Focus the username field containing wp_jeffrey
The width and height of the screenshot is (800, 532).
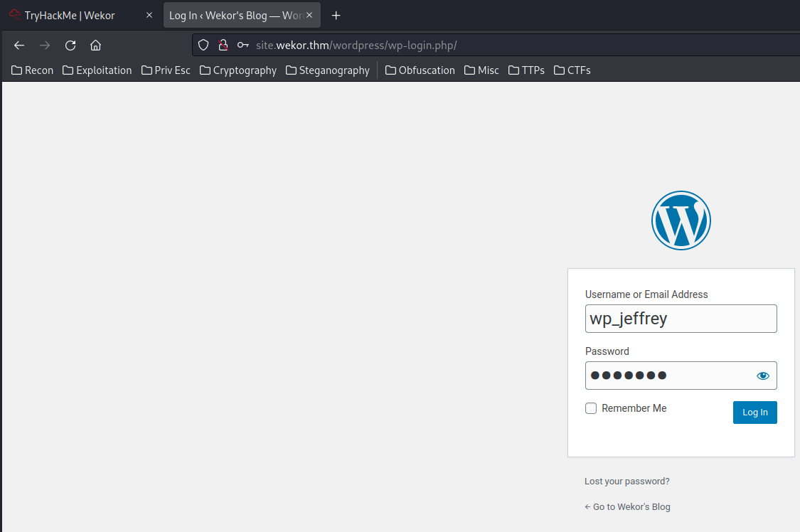coord(681,319)
